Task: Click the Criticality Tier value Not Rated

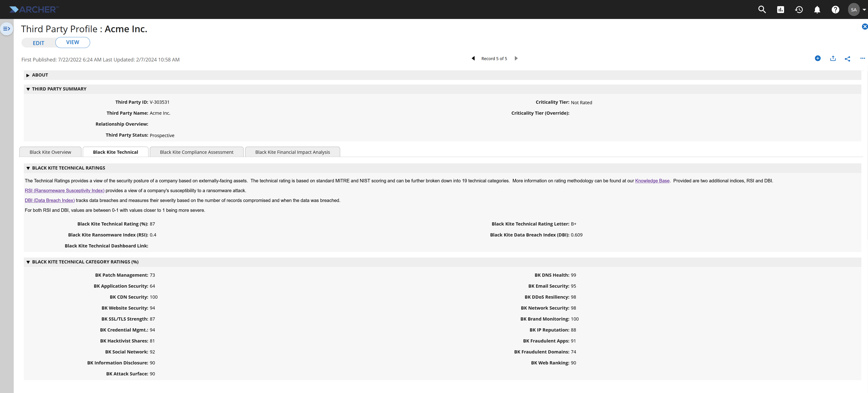Action: pyautogui.click(x=581, y=103)
